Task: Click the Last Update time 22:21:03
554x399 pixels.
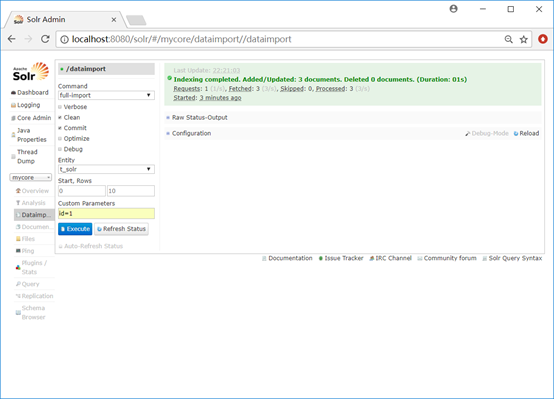Action: (226, 70)
